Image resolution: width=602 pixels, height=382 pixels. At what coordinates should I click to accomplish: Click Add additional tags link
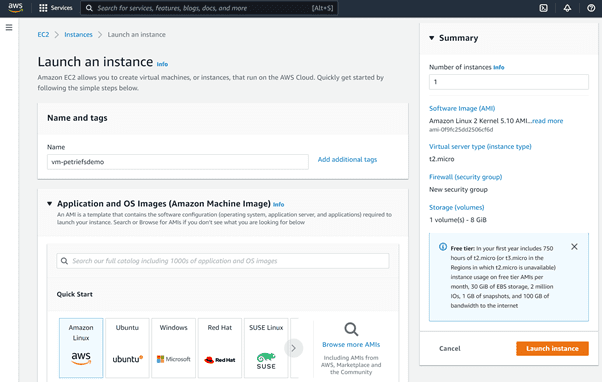click(347, 159)
